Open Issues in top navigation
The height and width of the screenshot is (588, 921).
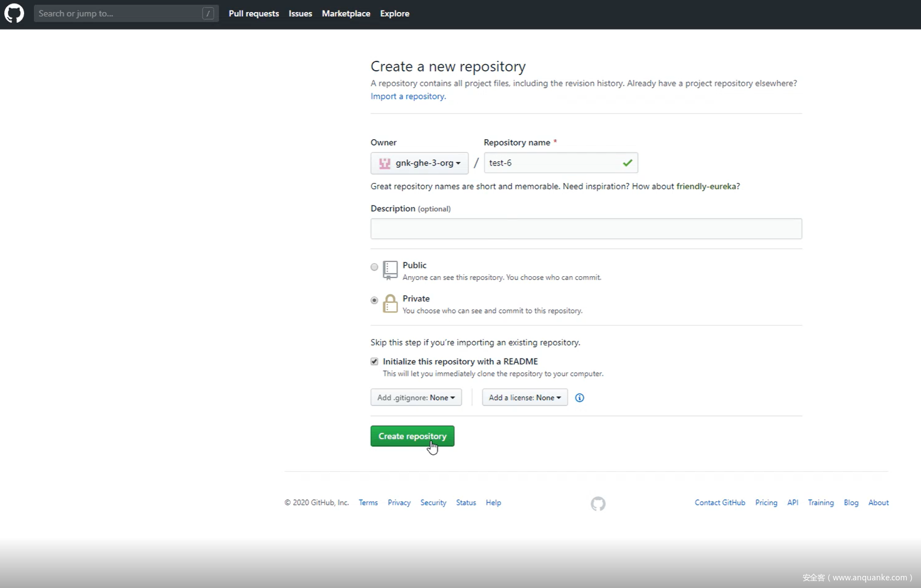pyautogui.click(x=300, y=14)
